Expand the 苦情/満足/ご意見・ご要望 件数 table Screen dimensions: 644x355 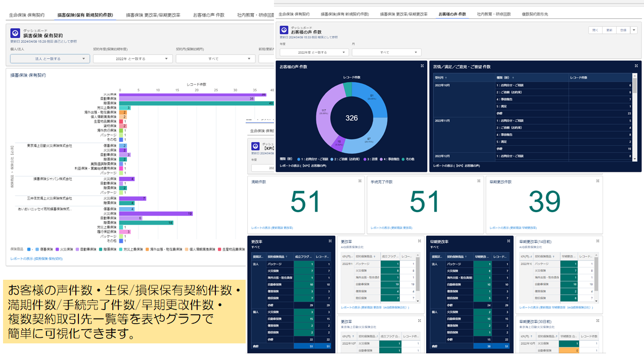(x=636, y=66)
